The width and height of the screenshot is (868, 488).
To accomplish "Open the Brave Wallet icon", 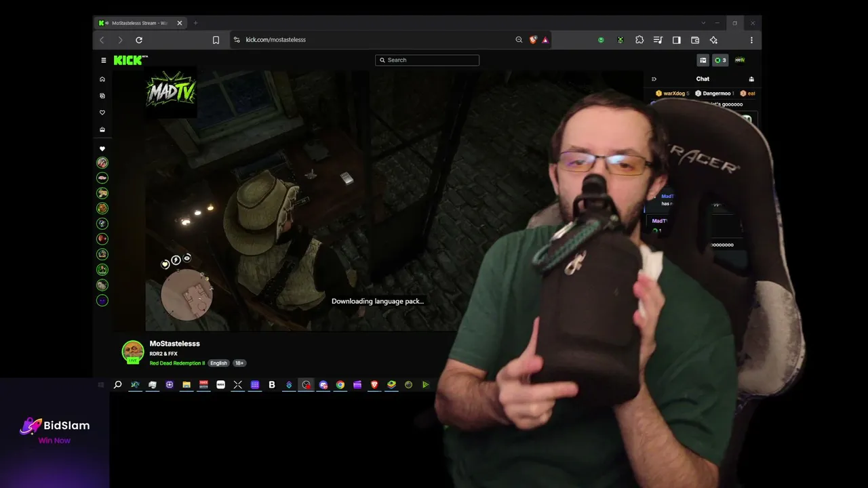I will tap(695, 40).
